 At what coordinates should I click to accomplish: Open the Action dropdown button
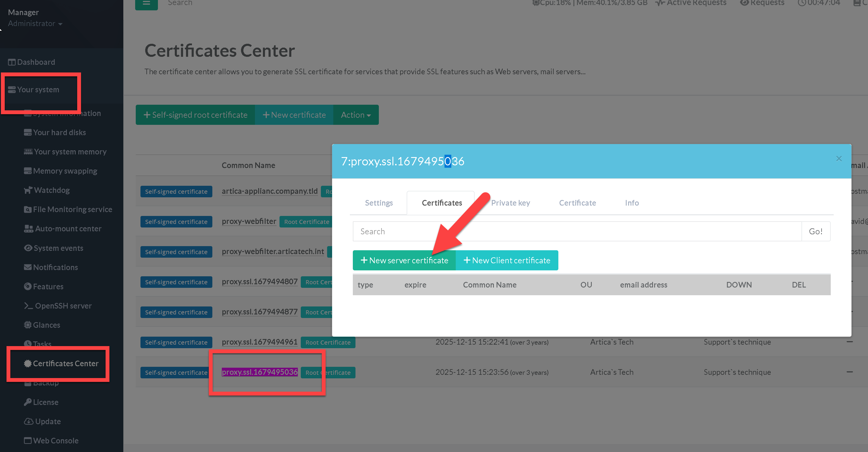pyautogui.click(x=355, y=115)
